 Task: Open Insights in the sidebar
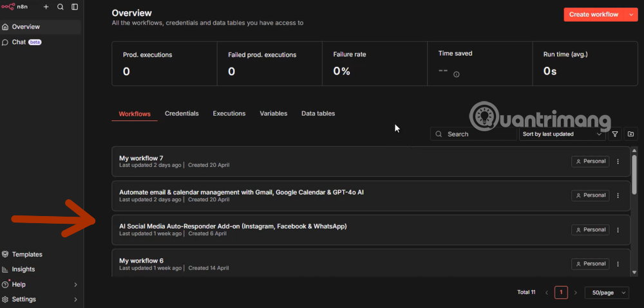[x=23, y=269]
